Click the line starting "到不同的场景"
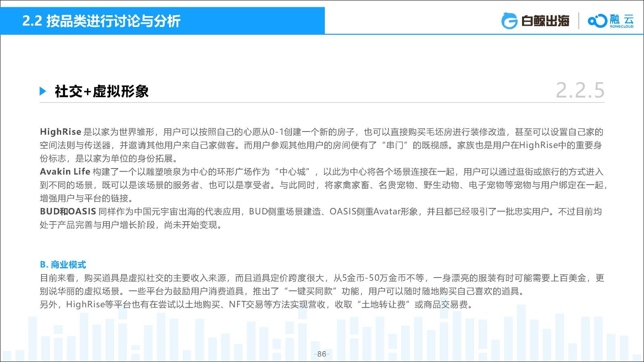Image resolution: width=644 pixels, height=362 pixels. [x=324, y=185]
